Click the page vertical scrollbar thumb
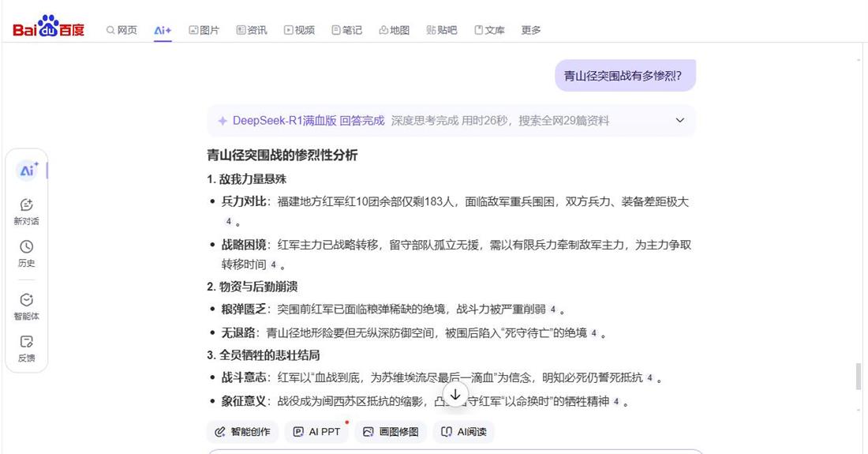 (859, 377)
